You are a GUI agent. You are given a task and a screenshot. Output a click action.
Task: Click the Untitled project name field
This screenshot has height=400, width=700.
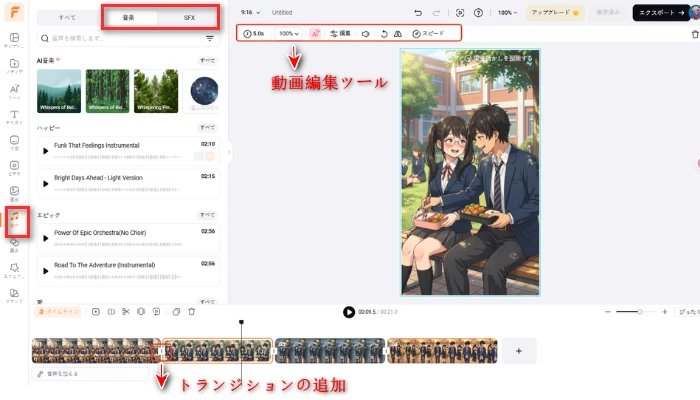[282, 12]
